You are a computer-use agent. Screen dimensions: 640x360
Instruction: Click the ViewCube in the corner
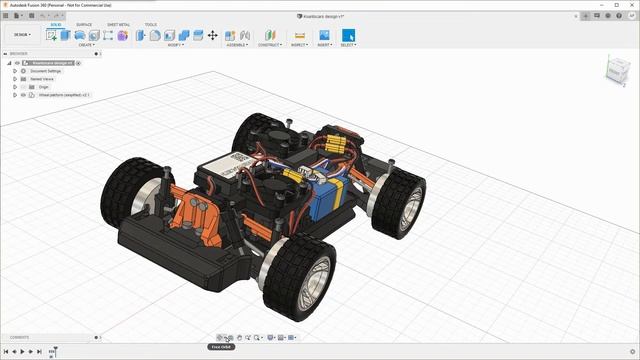[617, 71]
